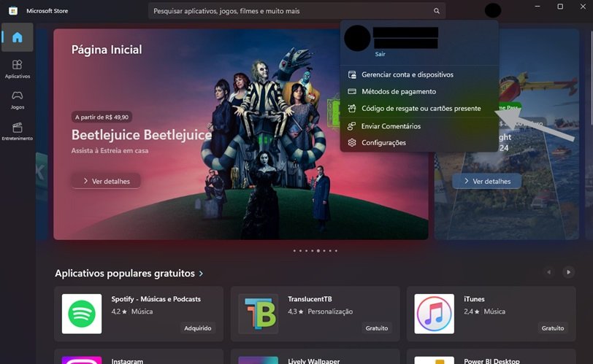Click the TranslucentTB app title
Screen dimensions: 593x364
(x=310, y=299)
